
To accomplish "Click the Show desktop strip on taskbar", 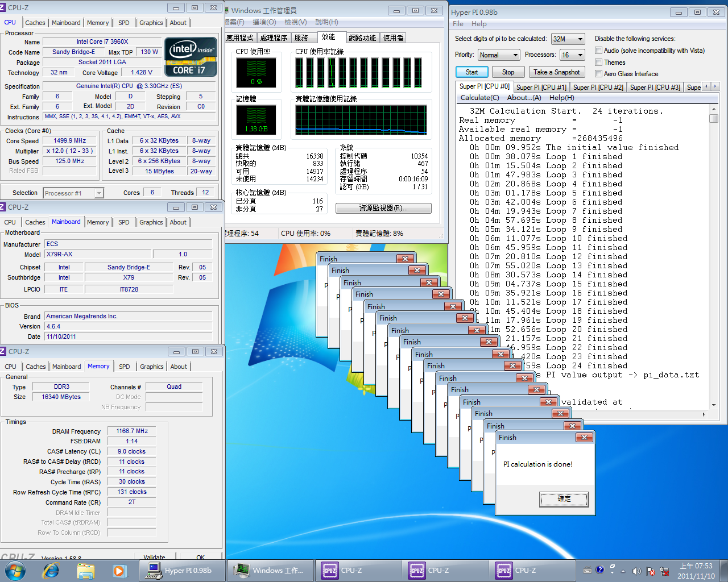I will click(724, 571).
